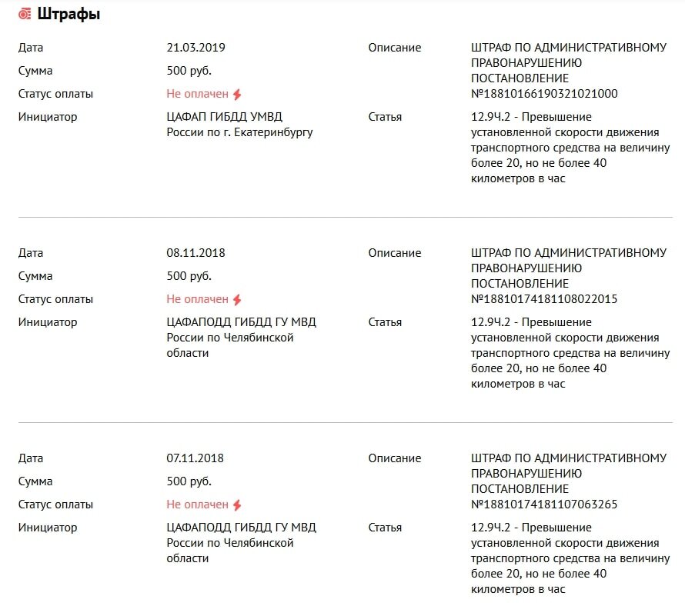Click the date 21.03.2019
Viewport: 685px width, 616px height.
click(x=195, y=48)
